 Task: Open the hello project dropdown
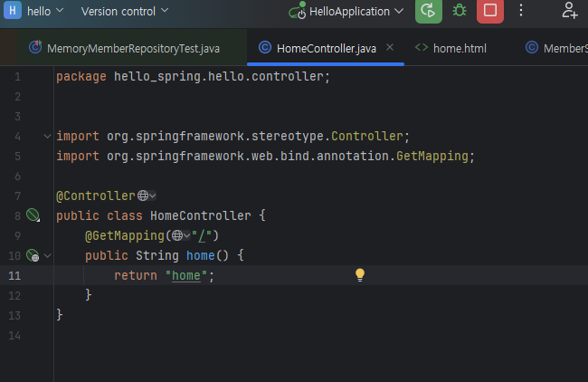point(45,11)
